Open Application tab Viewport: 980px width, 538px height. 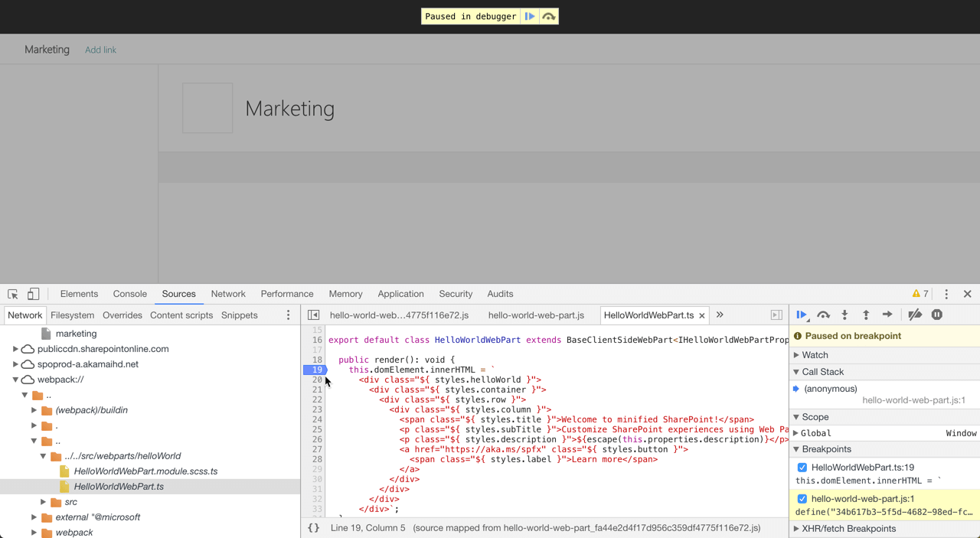point(400,294)
